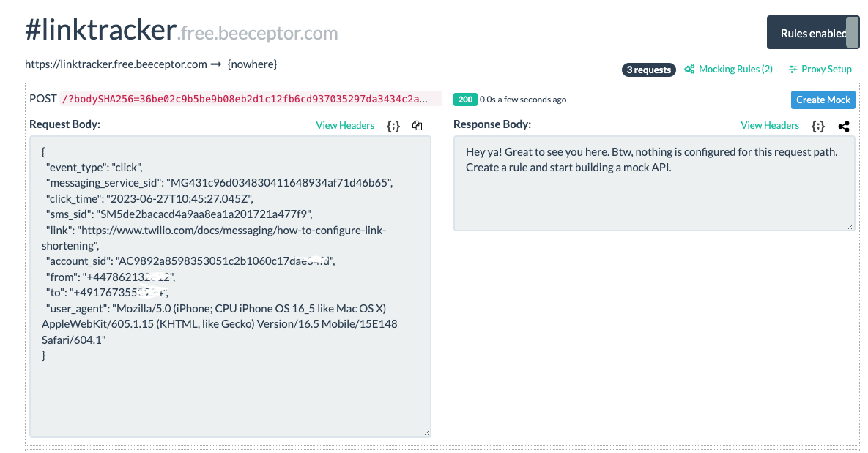This screenshot has width=868, height=453.
Task: View headers for the request body
Action: tap(345, 125)
